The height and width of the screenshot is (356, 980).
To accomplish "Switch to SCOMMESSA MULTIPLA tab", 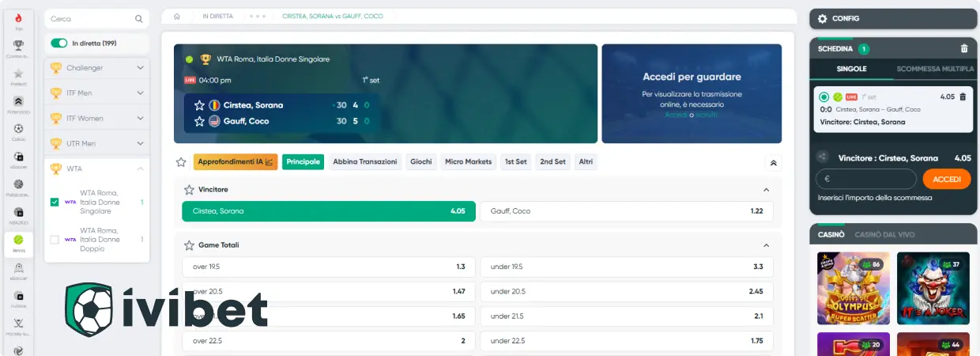I will (x=935, y=69).
